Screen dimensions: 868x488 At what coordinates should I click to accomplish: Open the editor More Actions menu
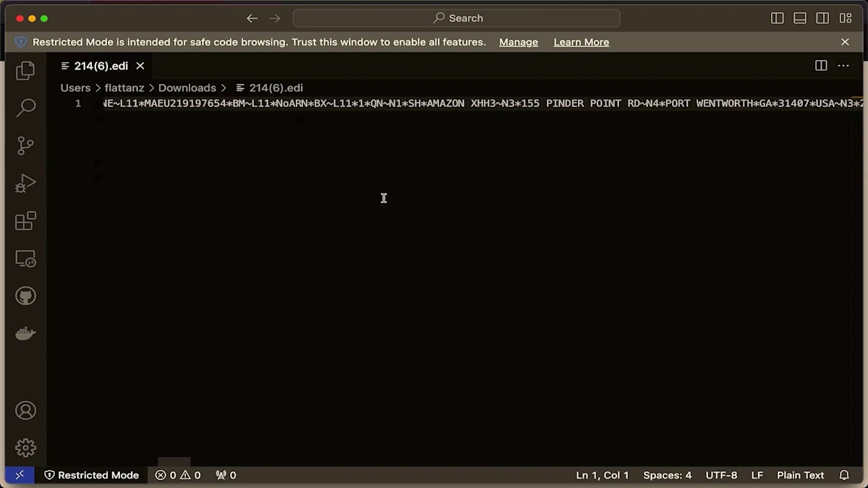click(x=843, y=66)
